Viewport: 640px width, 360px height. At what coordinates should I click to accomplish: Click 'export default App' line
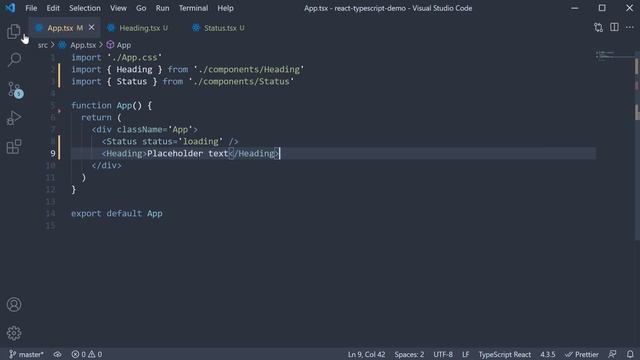click(117, 213)
